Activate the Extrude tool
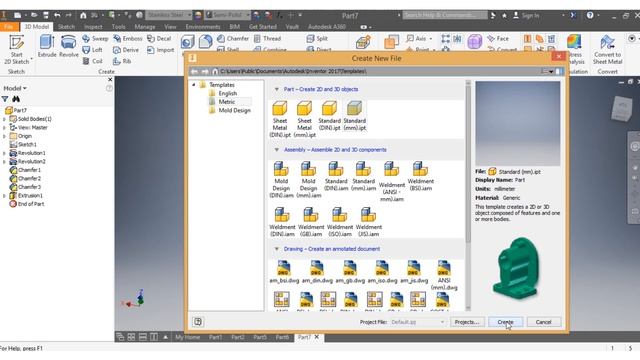640x360 pixels. 47,46
